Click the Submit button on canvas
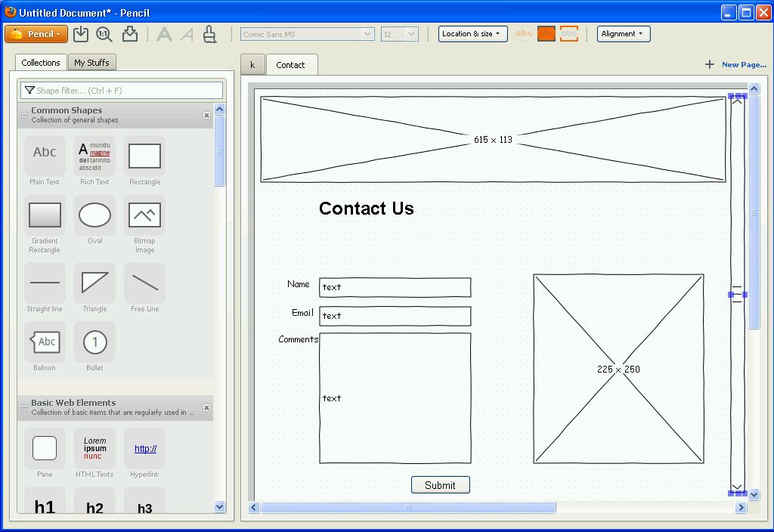 click(x=441, y=485)
